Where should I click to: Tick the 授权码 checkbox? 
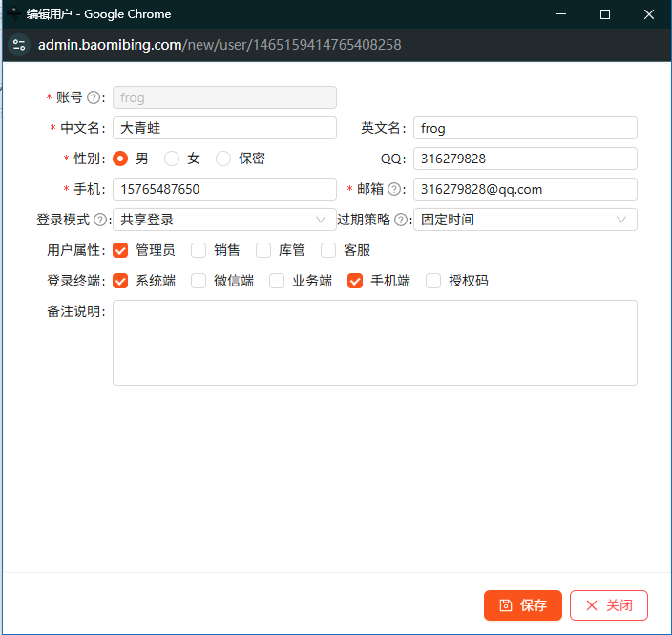tap(433, 281)
